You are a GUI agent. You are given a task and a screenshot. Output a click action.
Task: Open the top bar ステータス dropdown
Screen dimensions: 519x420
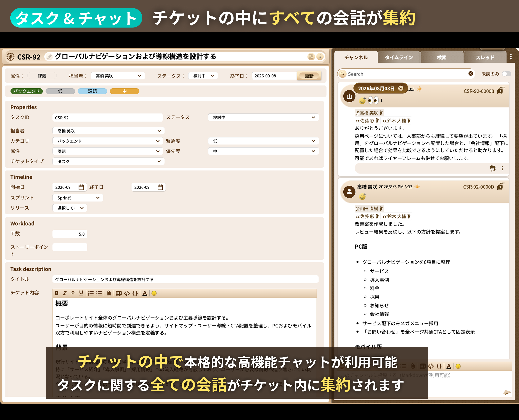click(x=203, y=76)
